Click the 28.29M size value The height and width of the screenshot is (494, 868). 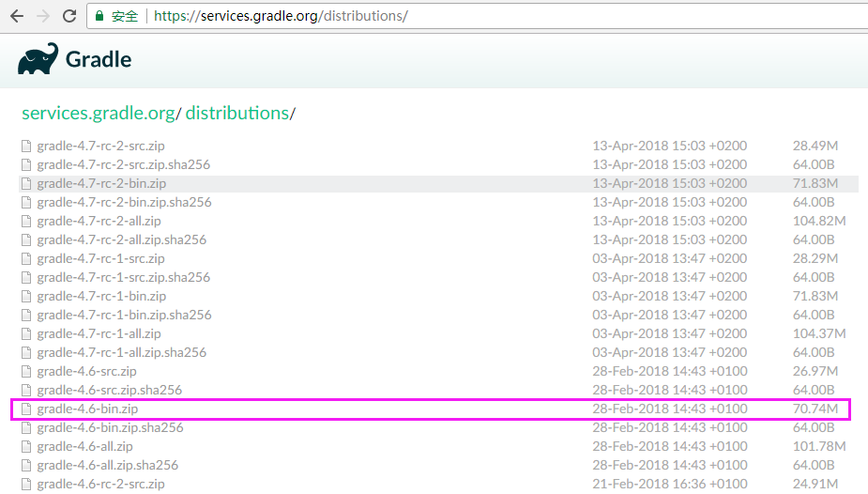815,258
